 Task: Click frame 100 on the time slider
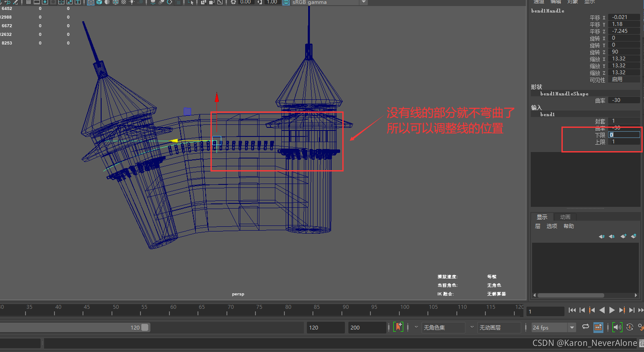(405, 309)
